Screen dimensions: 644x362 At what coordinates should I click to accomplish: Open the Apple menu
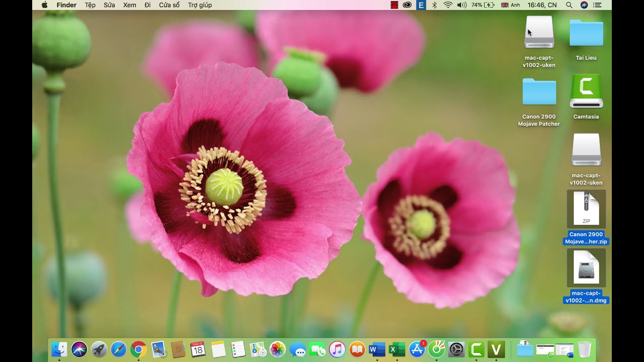(x=44, y=5)
